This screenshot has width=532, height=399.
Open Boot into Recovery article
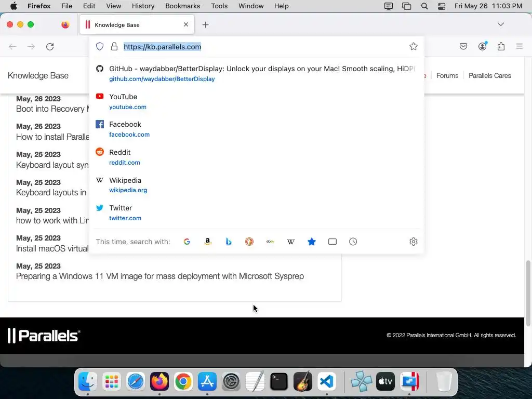(x=52, y=109)
